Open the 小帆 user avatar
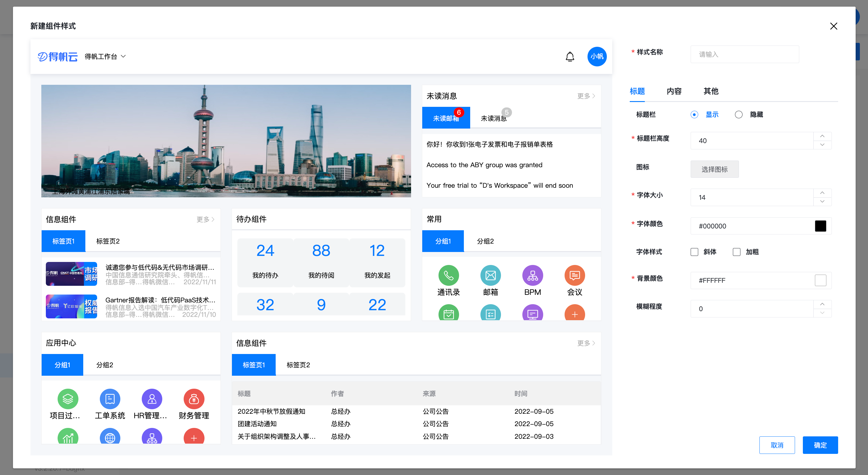868x475 pixels. (x=597, y=56)
